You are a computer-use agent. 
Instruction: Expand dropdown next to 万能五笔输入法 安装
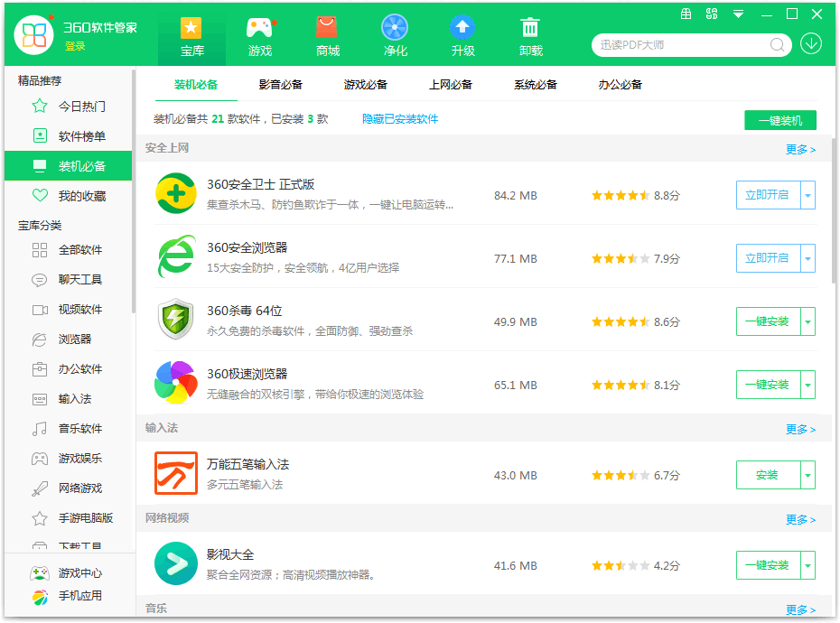pos(807,475)
